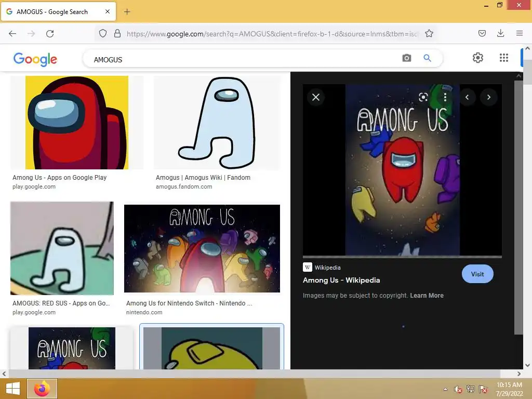Image resolution: width=532 pixels, height=399 pixels.
Task: Click the muted volume tray icon
Action: click(x=458, y=389)
